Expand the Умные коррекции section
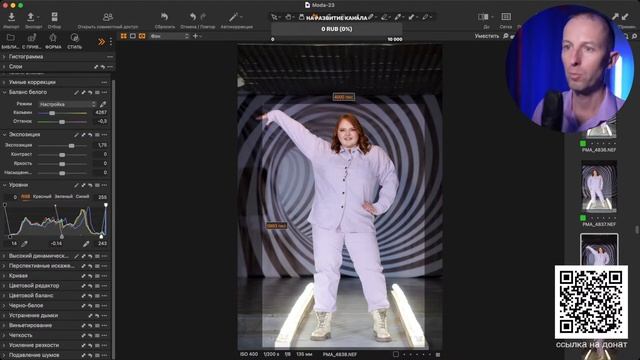 coord(4,82)
